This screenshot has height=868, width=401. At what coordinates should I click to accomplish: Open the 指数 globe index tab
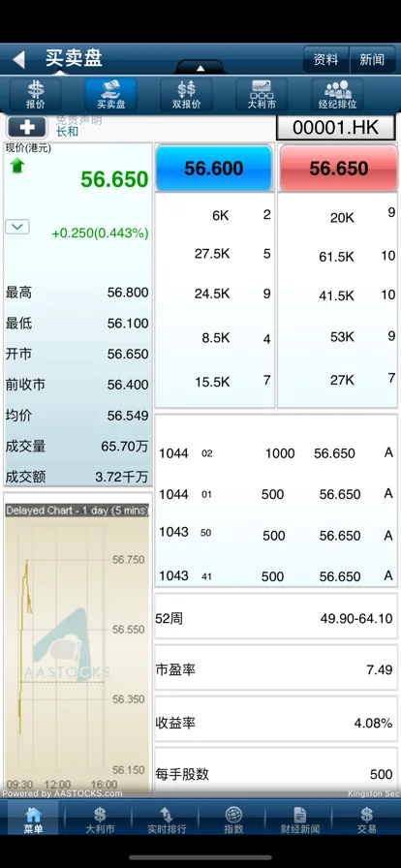[233, 820]
